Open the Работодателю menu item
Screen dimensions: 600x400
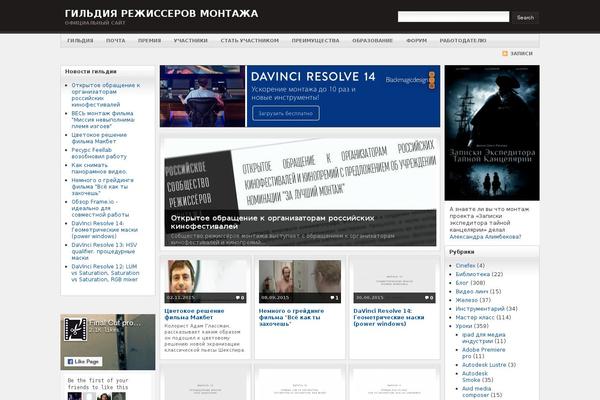tap(463, 41)
